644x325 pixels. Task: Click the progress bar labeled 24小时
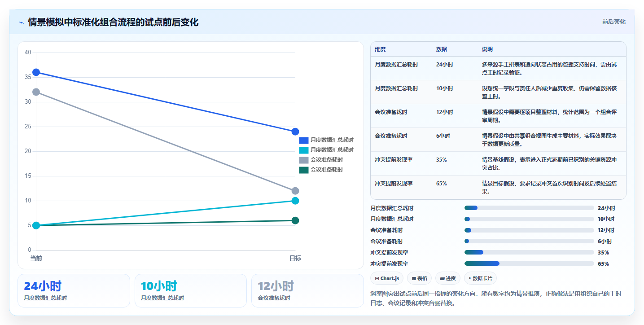click(529, 208)
